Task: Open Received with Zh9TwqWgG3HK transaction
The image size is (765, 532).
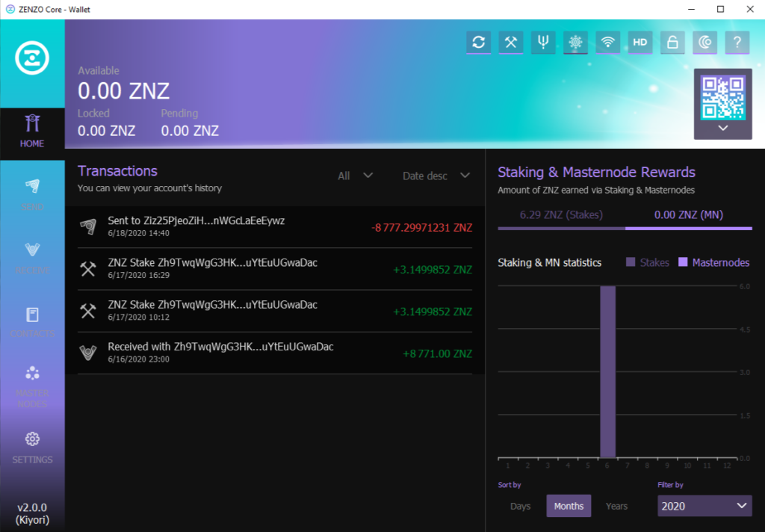Action: point(275,353)
